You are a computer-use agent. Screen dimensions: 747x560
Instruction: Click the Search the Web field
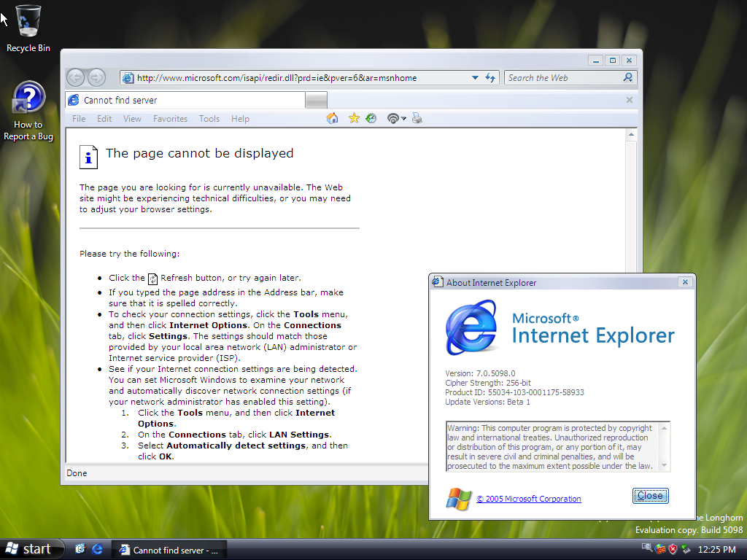[562, 77]
